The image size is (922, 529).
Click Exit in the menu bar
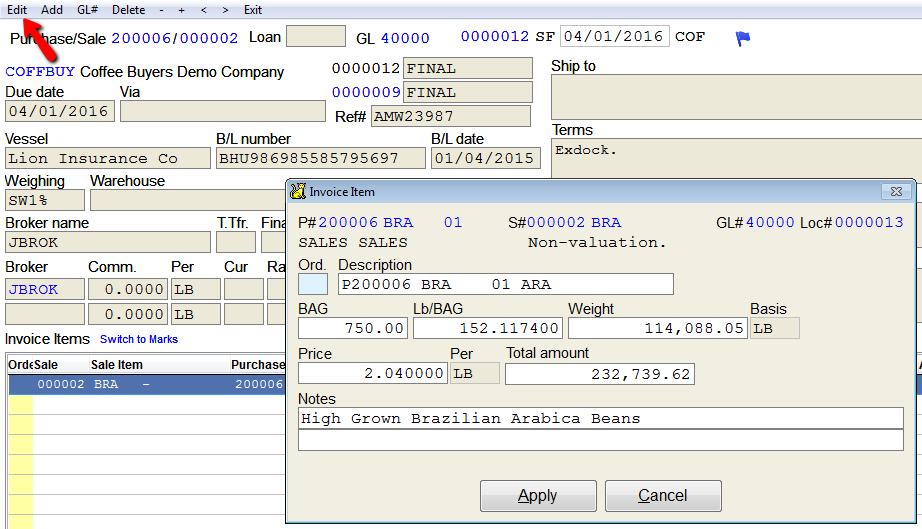253,10
